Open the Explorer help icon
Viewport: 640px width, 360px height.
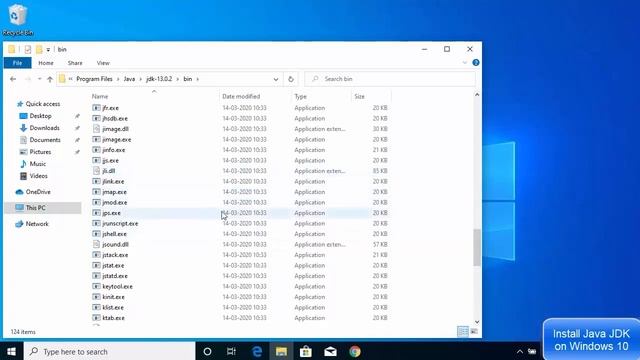click(476, 62)
